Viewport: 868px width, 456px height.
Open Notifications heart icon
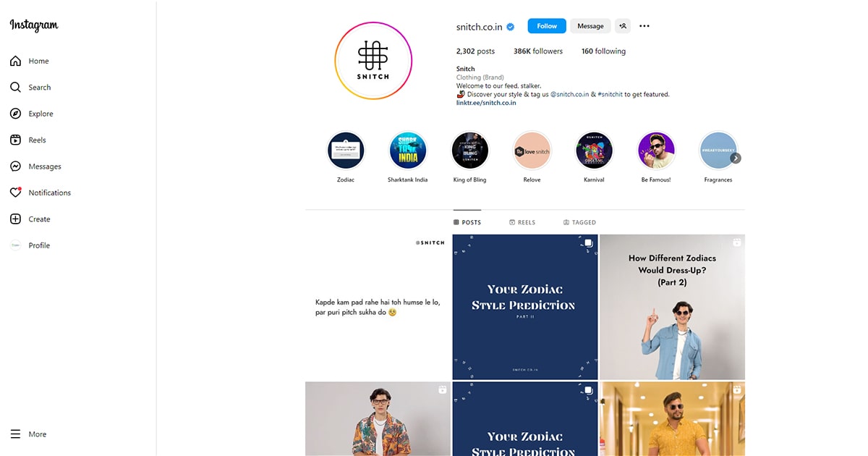15,193
